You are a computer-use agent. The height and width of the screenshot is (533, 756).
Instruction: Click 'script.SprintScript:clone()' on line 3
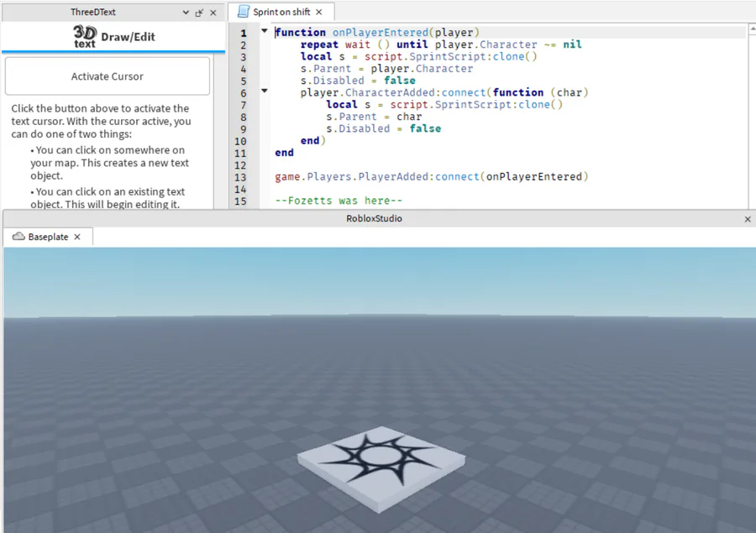(x=451, y=56)
